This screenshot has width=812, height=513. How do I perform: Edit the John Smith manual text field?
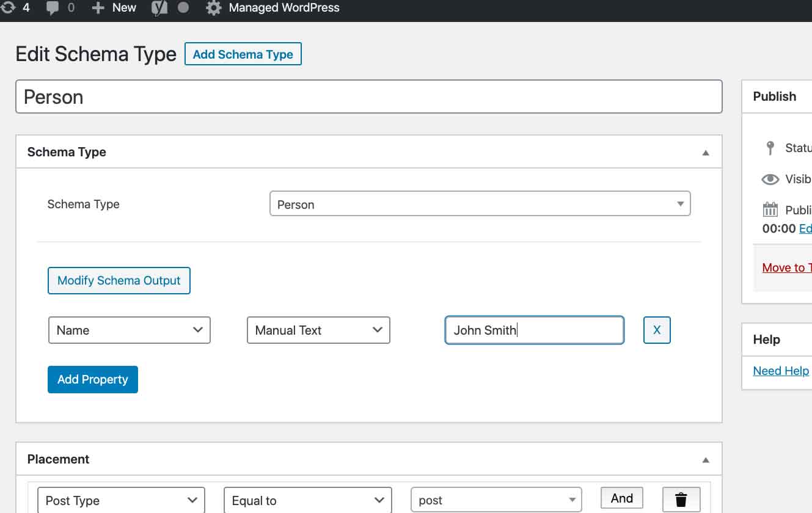(533, 330)
